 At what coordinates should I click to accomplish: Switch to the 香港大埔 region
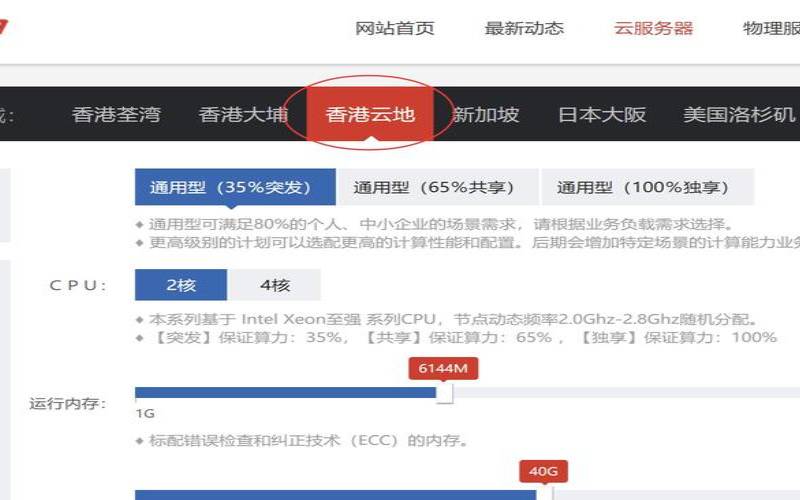pos(243,114)
